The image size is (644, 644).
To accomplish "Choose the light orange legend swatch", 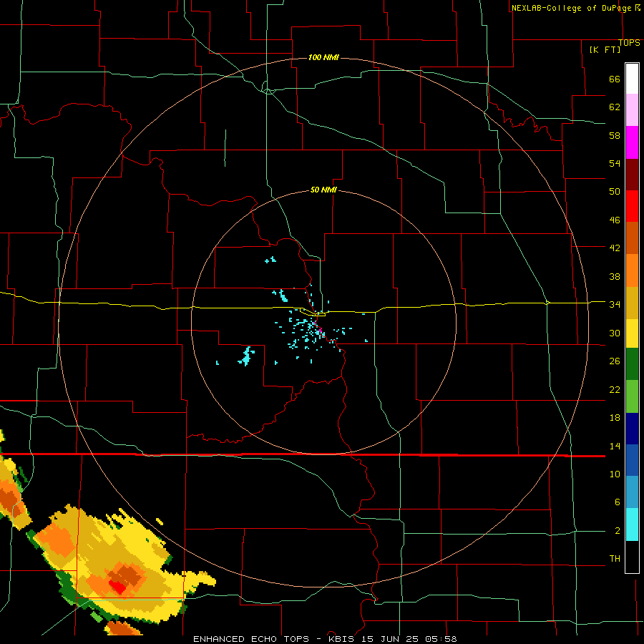I will click(632, 270).
